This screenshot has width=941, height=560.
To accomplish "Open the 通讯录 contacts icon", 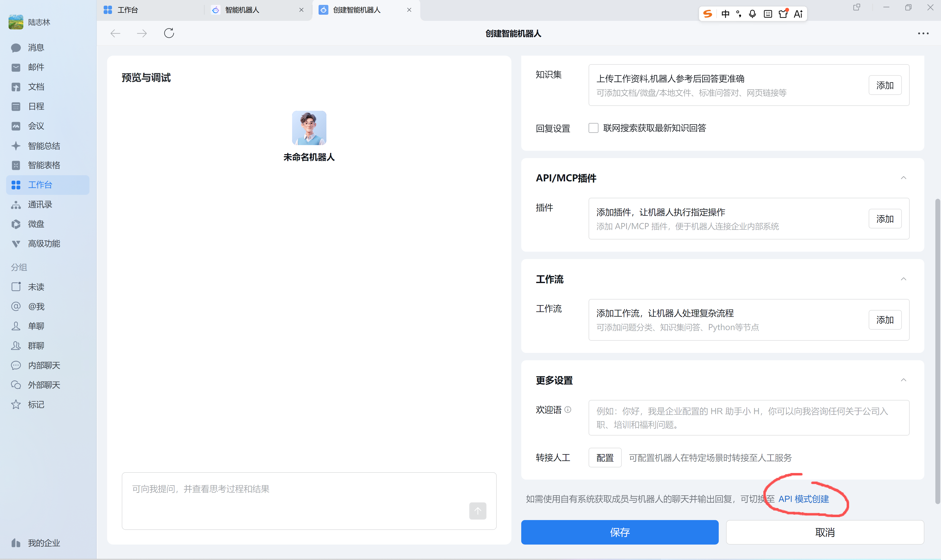I will pos(16,205).
